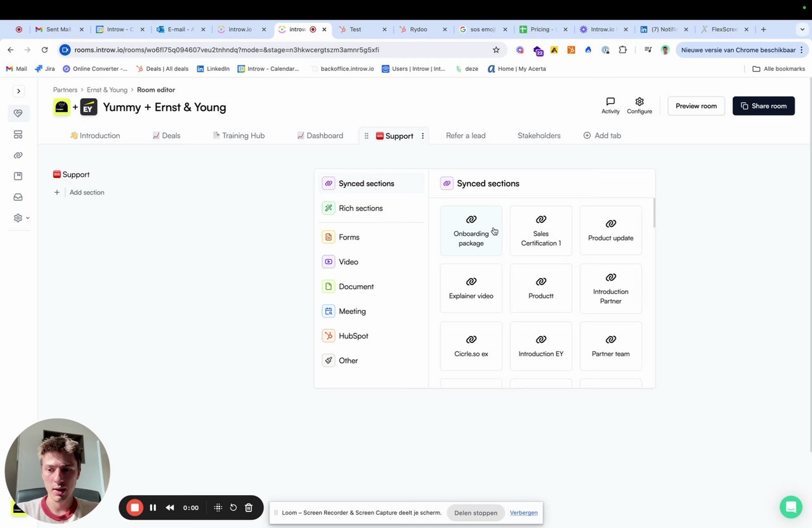Open the settings gear dropdown in sidebar
812x528 pixels.
click(21, 218)
